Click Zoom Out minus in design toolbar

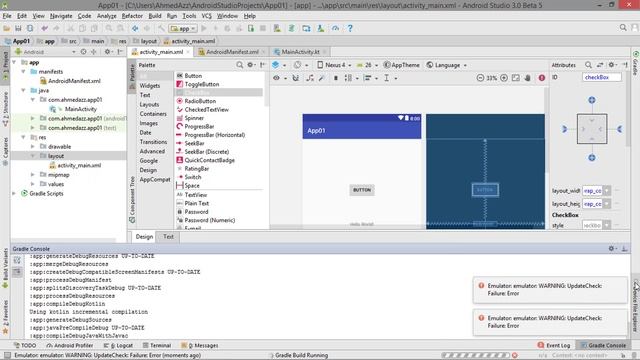coord(480,78)
